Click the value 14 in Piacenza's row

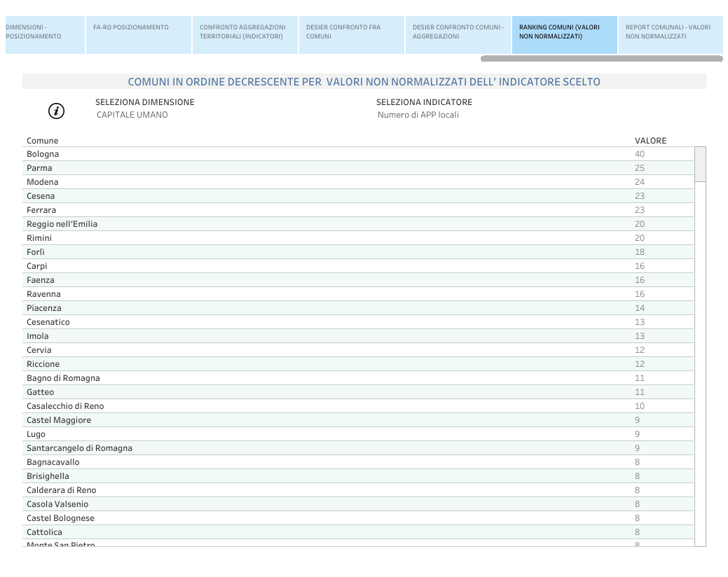(640, 308)
